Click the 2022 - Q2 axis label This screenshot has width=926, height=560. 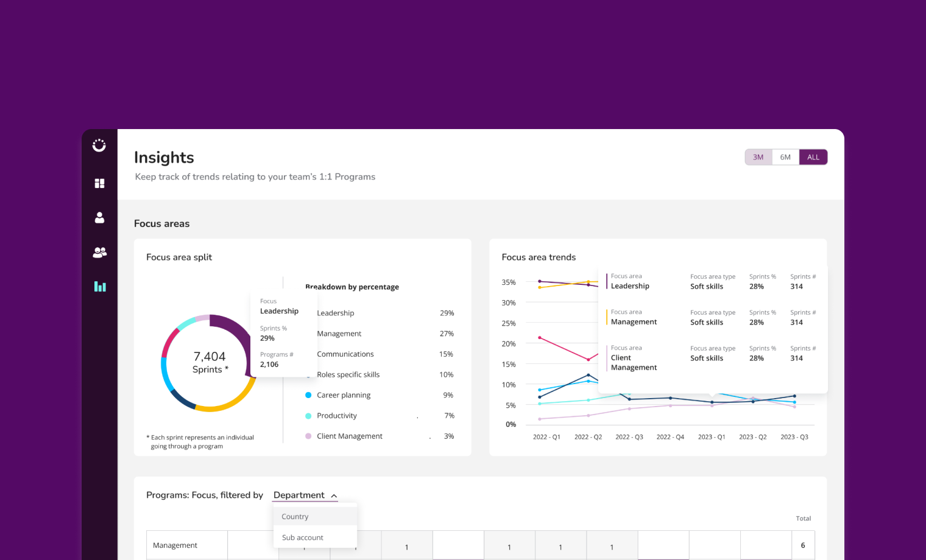point(588,437)
